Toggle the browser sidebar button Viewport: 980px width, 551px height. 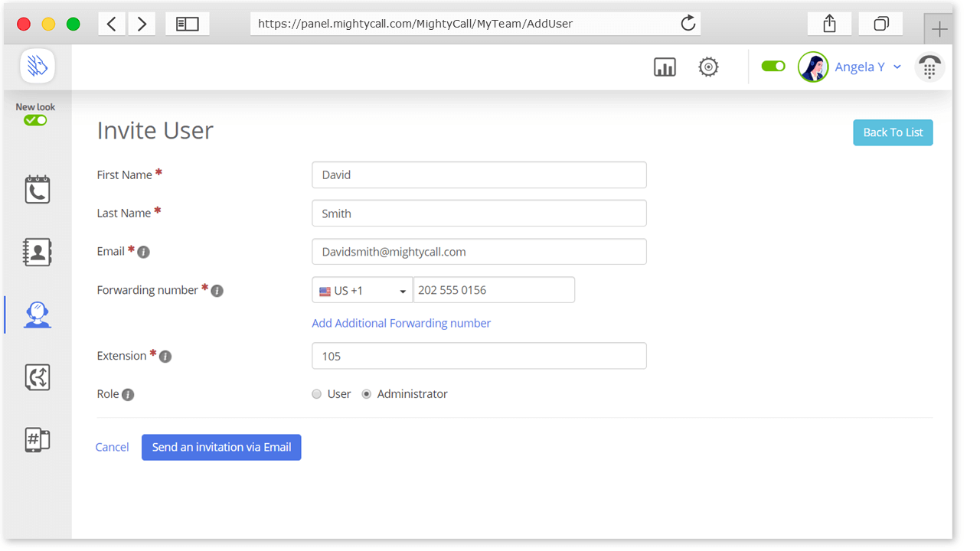tap(188, 24)
